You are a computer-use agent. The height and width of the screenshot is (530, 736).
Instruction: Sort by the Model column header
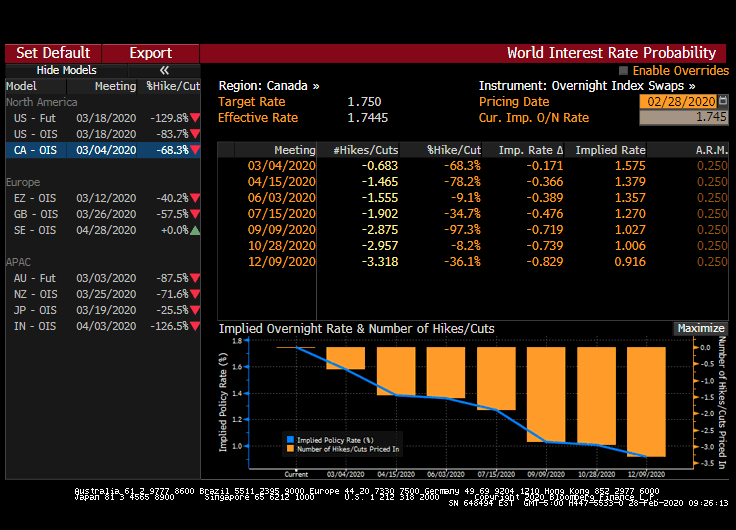(36, 86)
